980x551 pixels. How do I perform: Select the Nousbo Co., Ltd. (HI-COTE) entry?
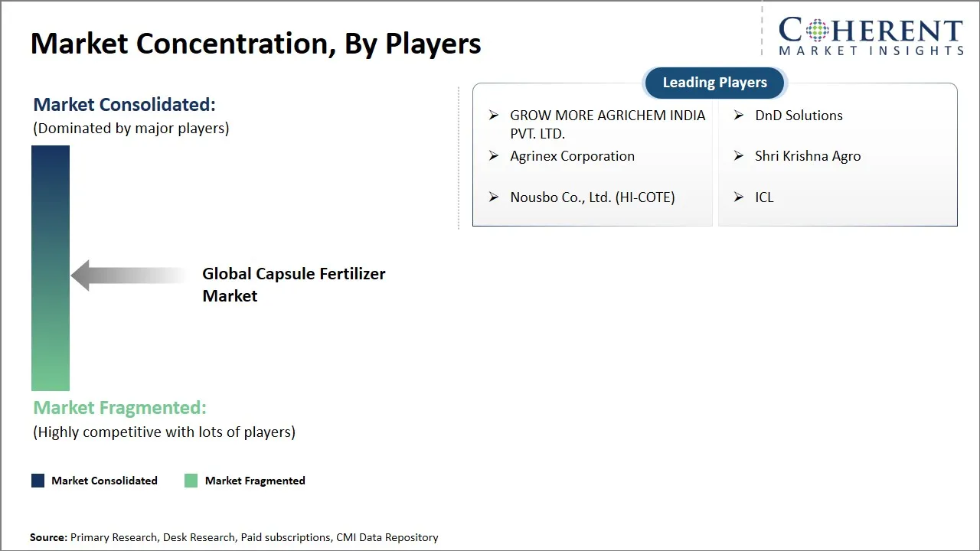593,197
